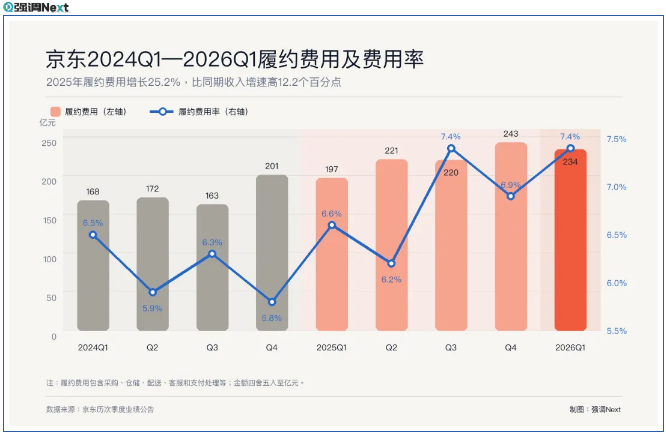Click the 6.2% line data point

392,263
